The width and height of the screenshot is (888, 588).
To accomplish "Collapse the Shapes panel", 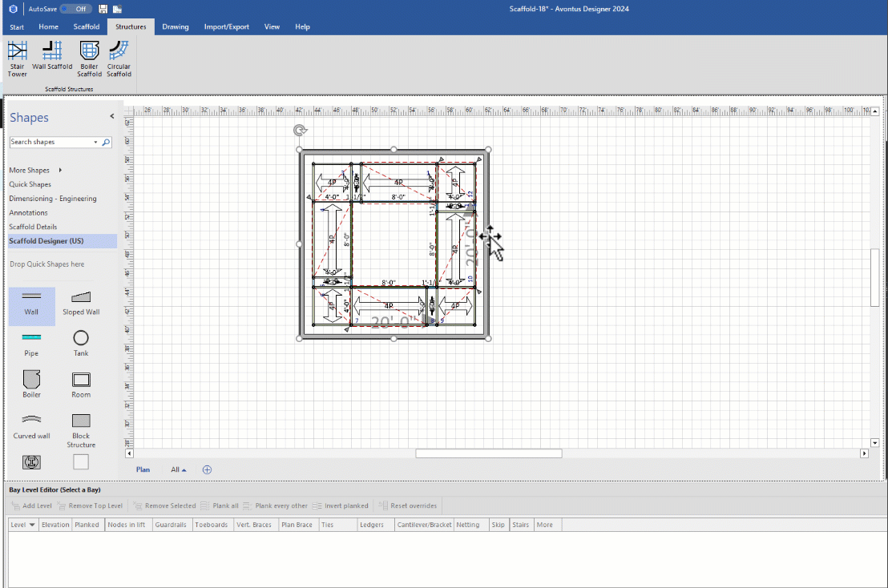I will pyautogui.click(x=111, y=117).
